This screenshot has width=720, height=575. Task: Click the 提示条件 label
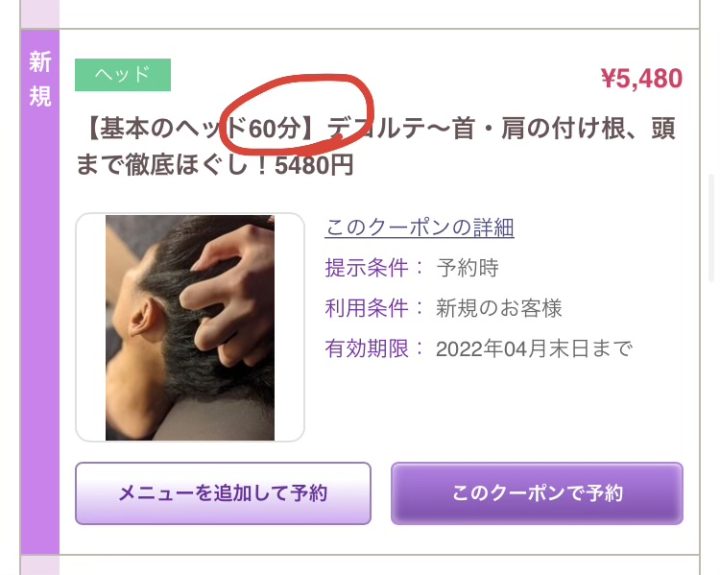(x=366, y=268)
